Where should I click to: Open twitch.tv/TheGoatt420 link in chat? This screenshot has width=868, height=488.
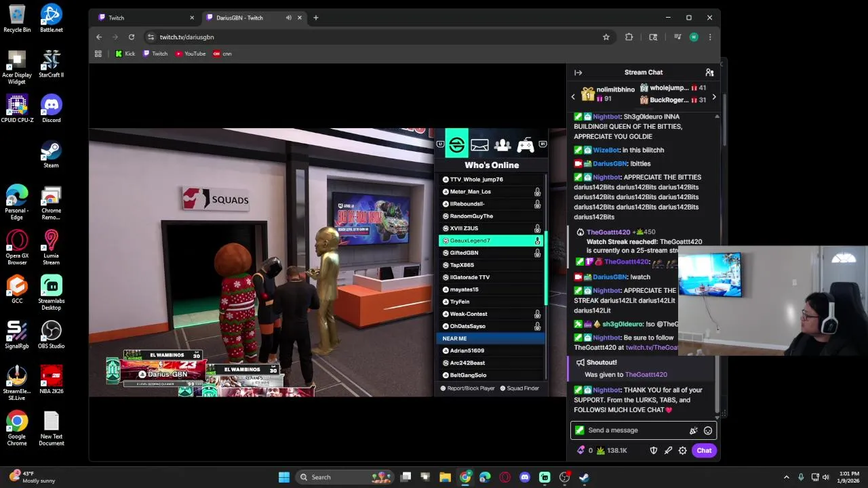click(652, 348)
